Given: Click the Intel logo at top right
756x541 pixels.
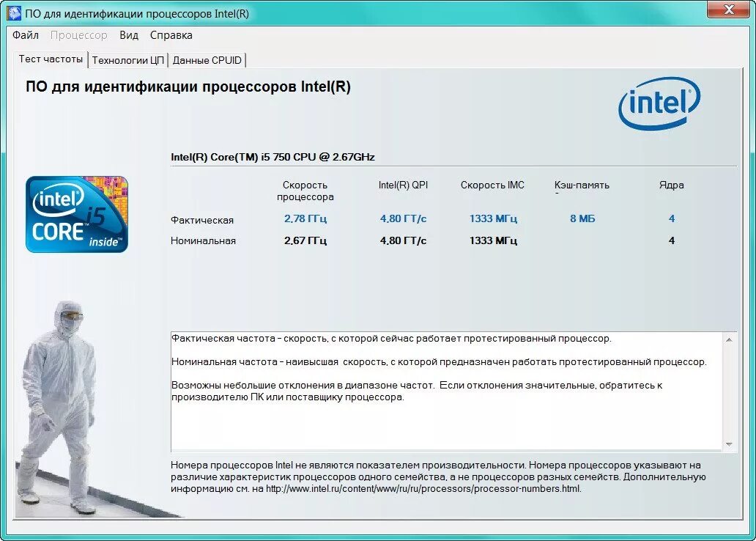Looking at the screenshot, I should (x=659, y=103).
